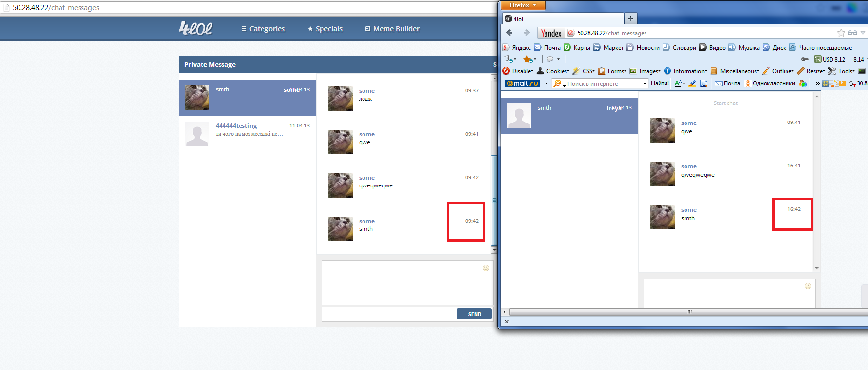The height and width of the screenshot is (370, 868).
Task: Click the smiley emoji icon in Firefox chat
Action: 808,286
